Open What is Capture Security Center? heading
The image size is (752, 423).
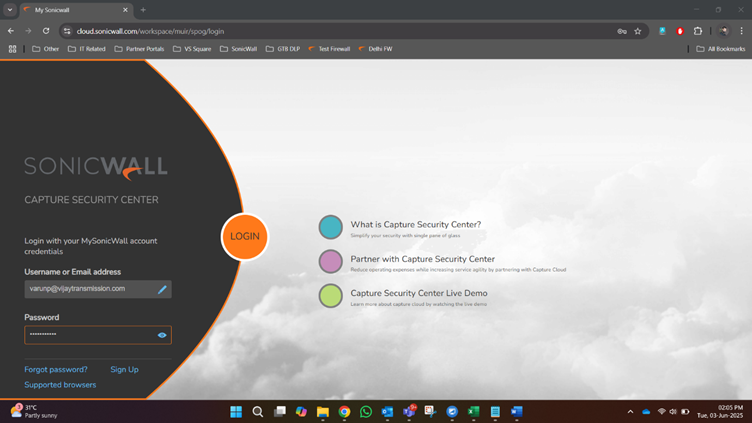tap(415, 224)
